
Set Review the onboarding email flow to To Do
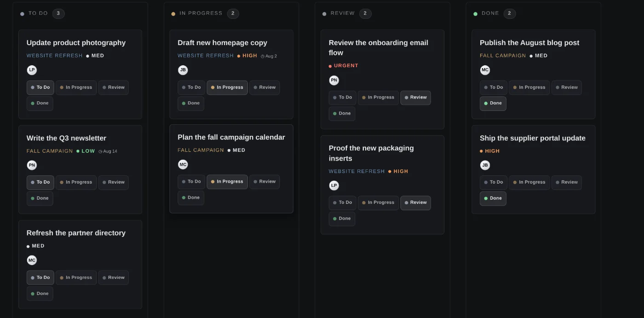pyautogui.click(x=342, y=98)
